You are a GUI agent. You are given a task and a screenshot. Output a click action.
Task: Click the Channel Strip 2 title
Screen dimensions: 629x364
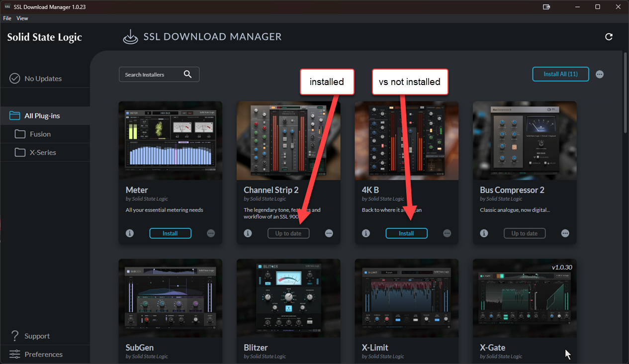point(271,190)
